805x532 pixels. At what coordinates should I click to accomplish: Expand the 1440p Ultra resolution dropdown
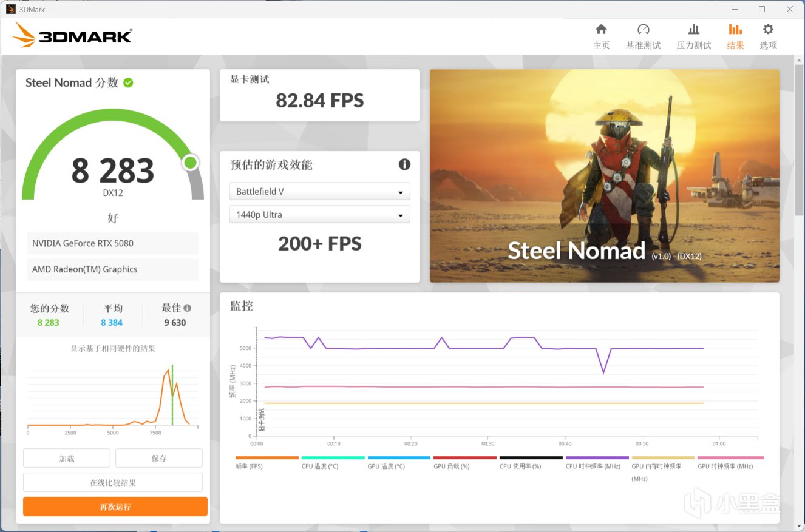[320, 215]
